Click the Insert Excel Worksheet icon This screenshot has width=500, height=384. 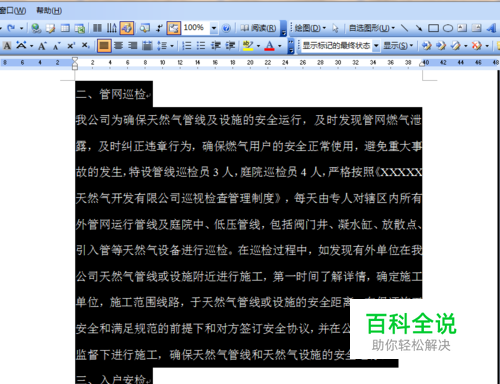(x=80, y=28)
